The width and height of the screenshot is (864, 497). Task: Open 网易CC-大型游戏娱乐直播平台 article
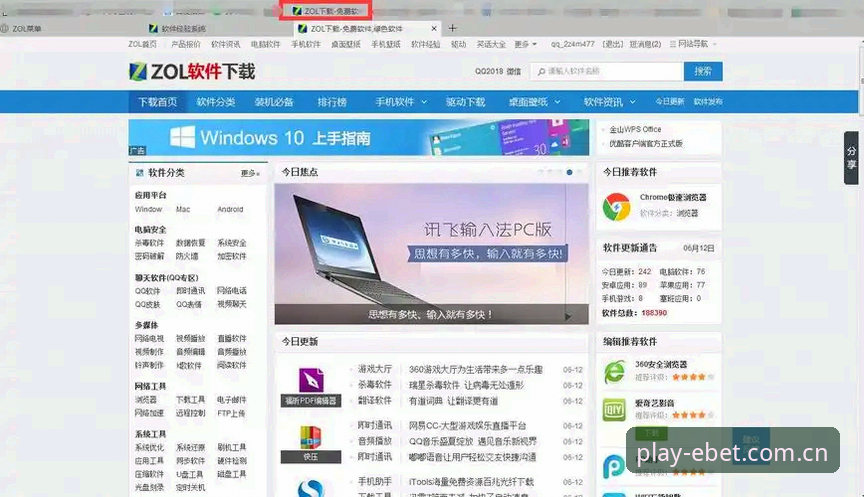coord(467,425)
